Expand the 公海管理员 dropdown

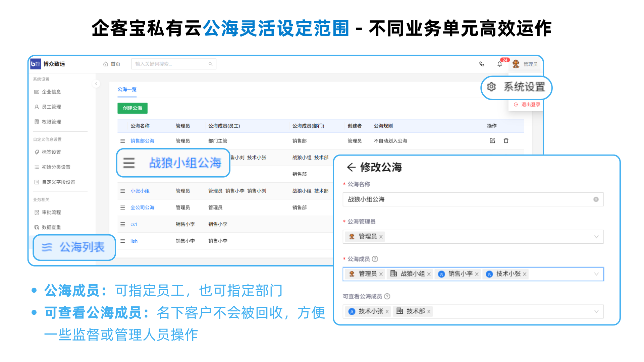(596, 237)
